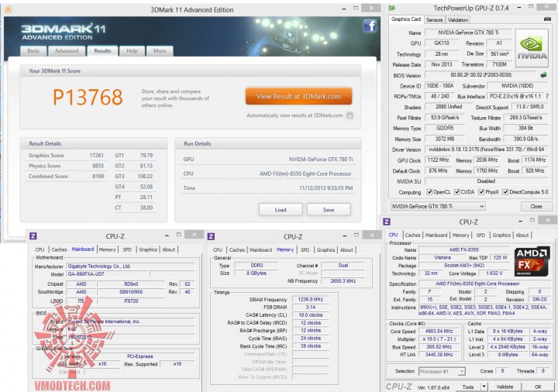Image resolution: width=558 pixels, height=392 pixels.
Task: Open Mainboard tab in CPU-Z processor window
Action: 436,236
